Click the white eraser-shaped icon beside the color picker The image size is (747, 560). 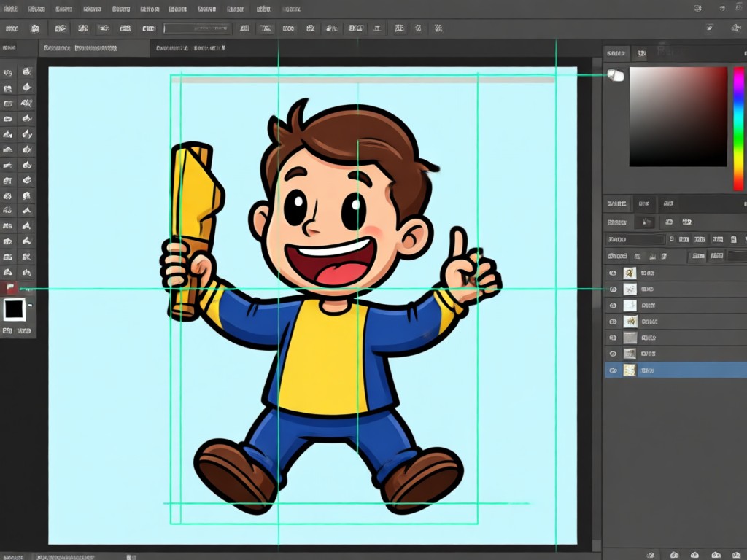click(616, 75)
